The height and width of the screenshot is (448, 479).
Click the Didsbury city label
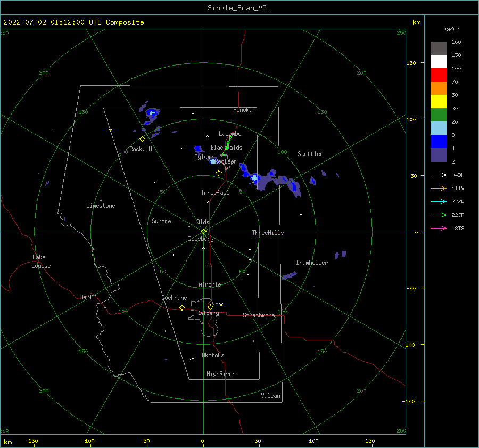click(201, 239)
